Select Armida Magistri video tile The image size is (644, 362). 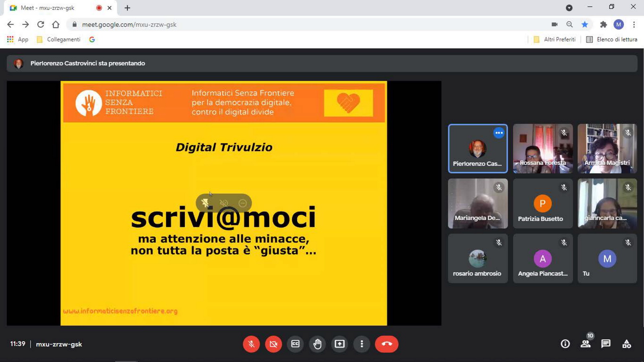pos(607,148)
